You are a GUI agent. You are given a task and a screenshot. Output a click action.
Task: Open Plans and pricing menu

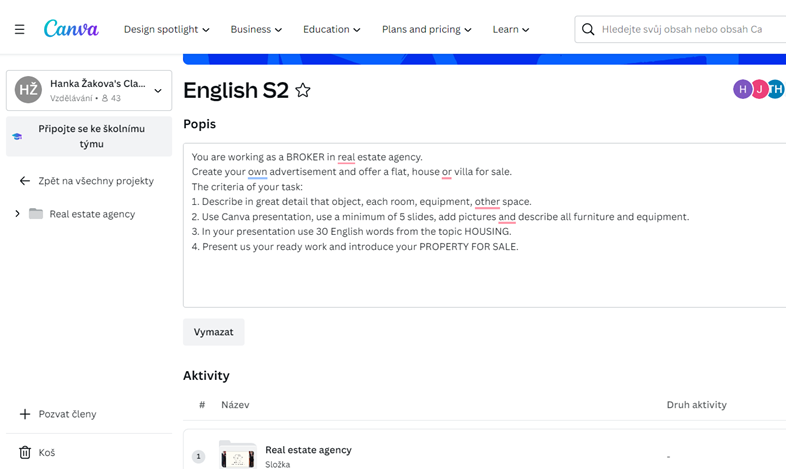pyautogui.click(x=426, y=30)
